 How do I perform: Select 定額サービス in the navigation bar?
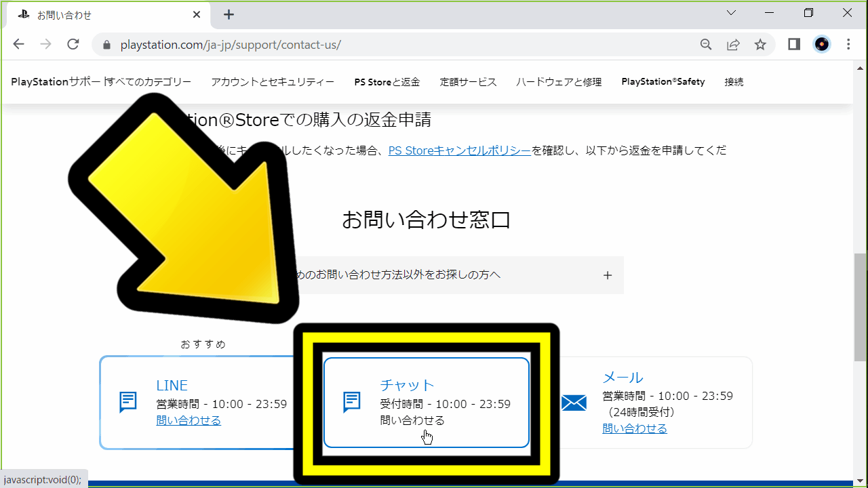tap(468, 81)
